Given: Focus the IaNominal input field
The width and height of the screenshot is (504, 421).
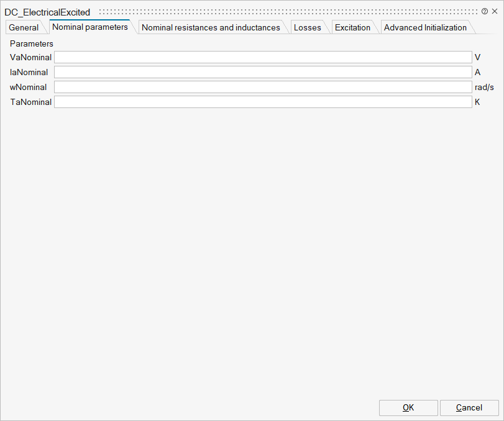Looking at the screenshot, I should pyautogui.click(x=263, y=72).
